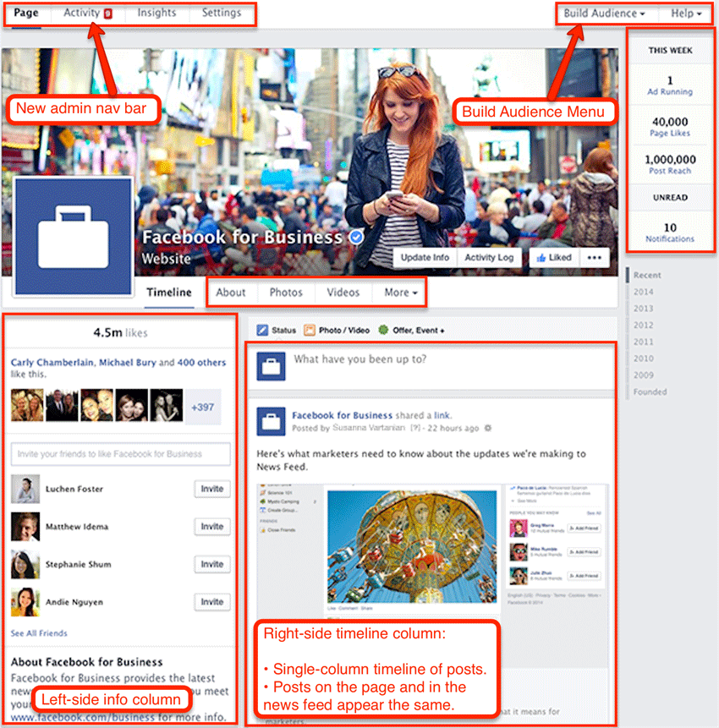Open the Activity admin tab

point(82,13)
